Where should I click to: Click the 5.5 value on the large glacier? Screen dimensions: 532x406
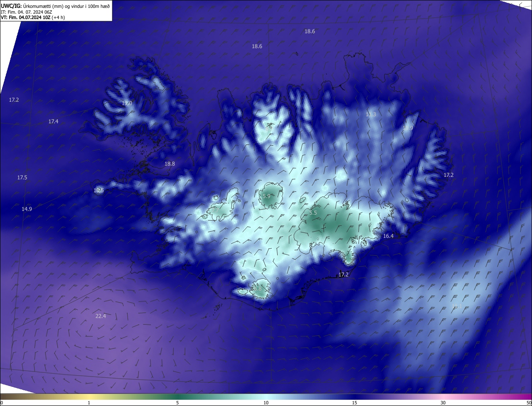click(313, 213)
